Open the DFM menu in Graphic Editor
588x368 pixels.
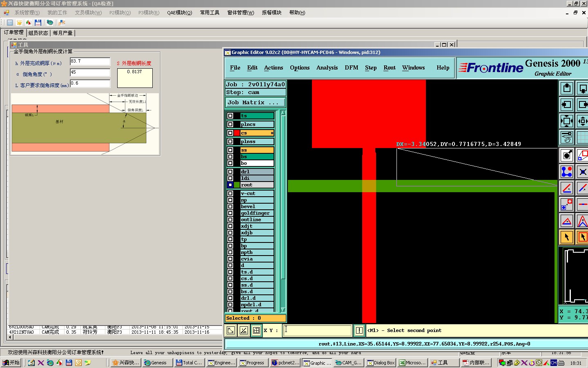click(351, 68)
